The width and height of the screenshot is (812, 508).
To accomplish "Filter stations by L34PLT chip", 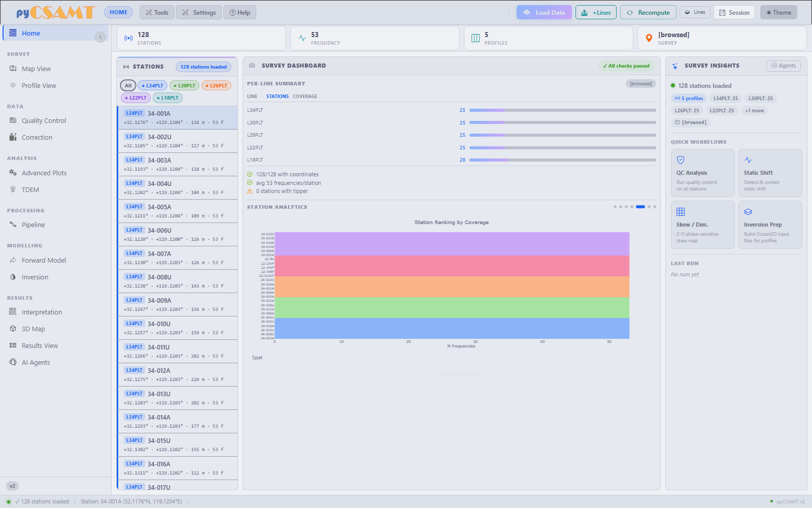I will [x=152, y=85].
